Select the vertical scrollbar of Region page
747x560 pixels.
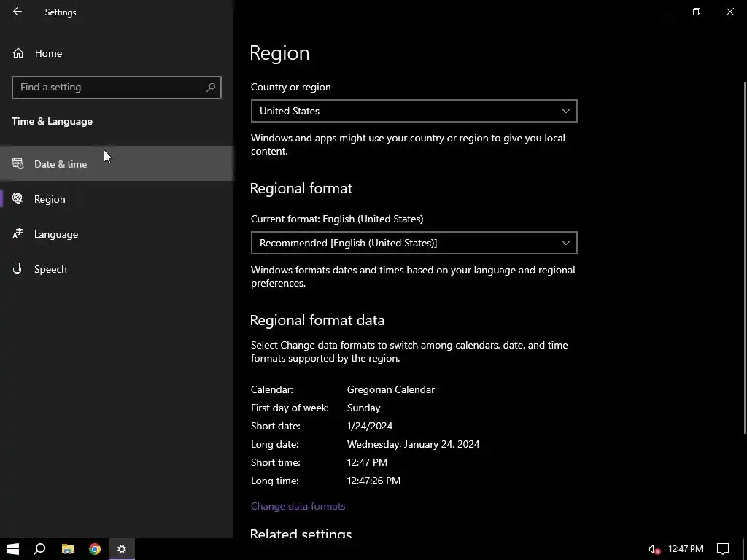(745, 257)
